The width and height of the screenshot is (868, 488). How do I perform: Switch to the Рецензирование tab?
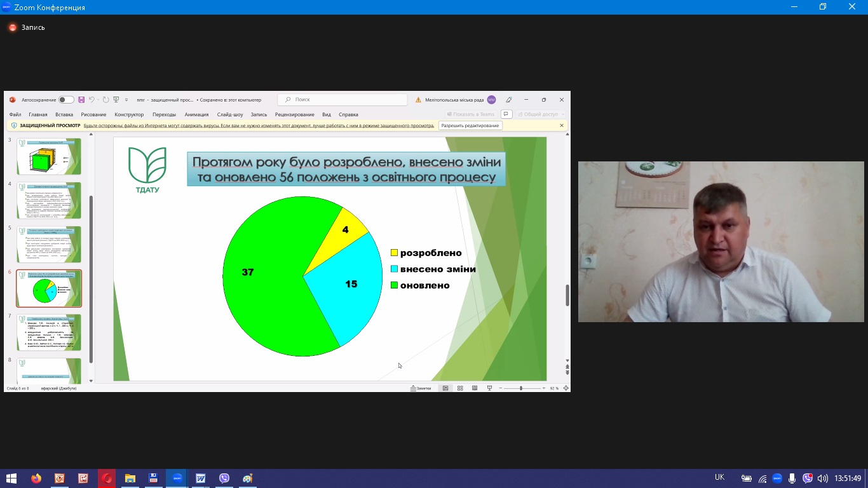[x=294, y=114]
